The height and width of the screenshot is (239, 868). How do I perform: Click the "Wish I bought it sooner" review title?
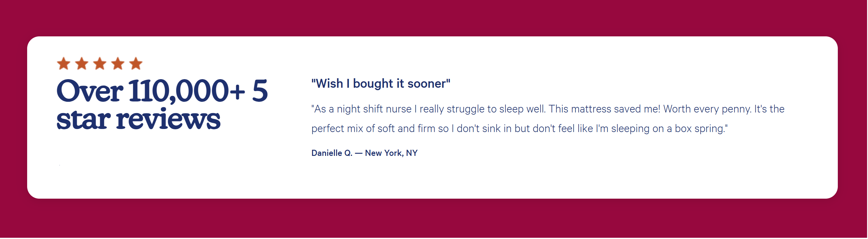coord(380,83)
